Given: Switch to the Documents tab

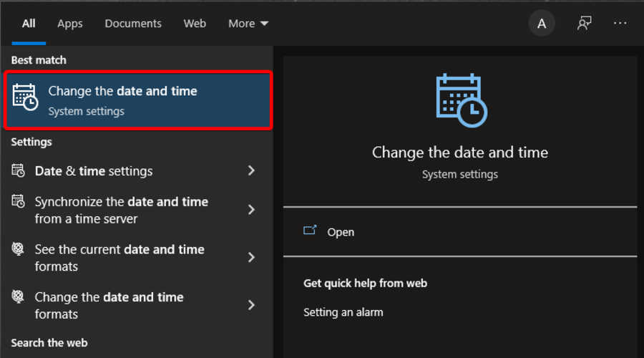Looking at the screenshot, I should tap(133, 24).
